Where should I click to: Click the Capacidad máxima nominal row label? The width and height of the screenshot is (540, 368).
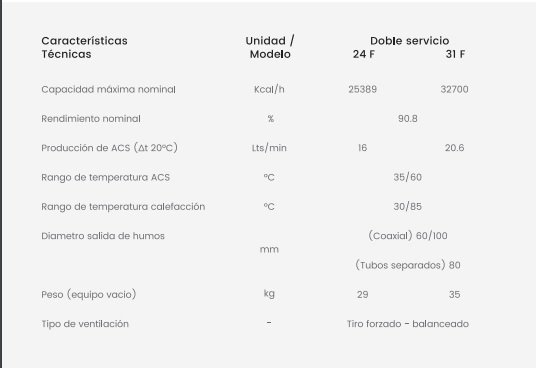pyautogui.click(x=108, y=90)
